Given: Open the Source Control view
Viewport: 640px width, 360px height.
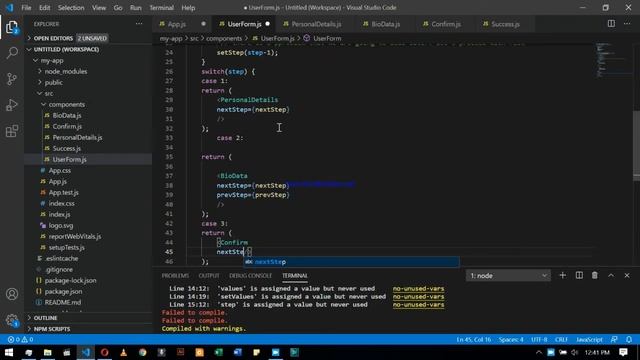Looking at the screenshot, I should pyautogui.click(x=12, y=79).
